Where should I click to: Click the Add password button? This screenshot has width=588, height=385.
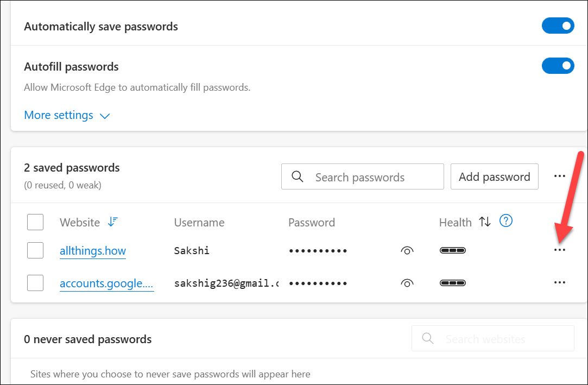coord(494,176)
